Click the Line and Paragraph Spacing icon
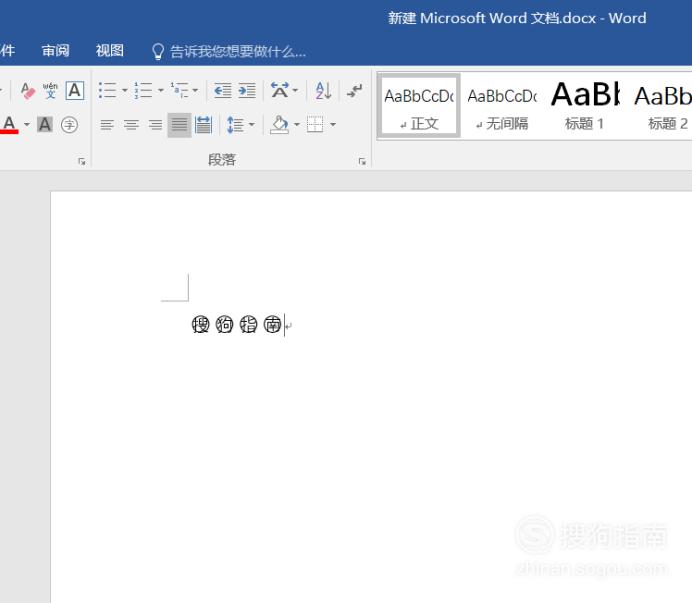The image size is (692, 603). point(235,125)
